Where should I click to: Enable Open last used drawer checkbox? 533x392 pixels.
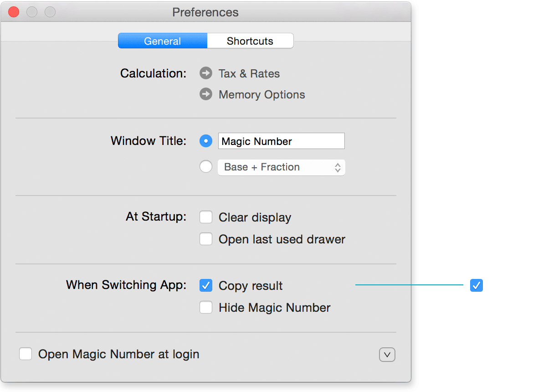coord(205,239)
